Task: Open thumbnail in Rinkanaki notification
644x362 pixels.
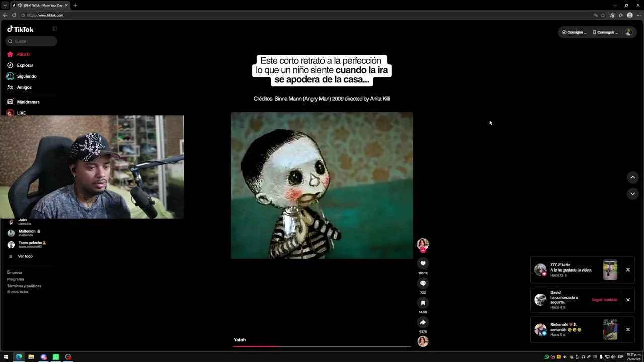Action: pos(610,330)
